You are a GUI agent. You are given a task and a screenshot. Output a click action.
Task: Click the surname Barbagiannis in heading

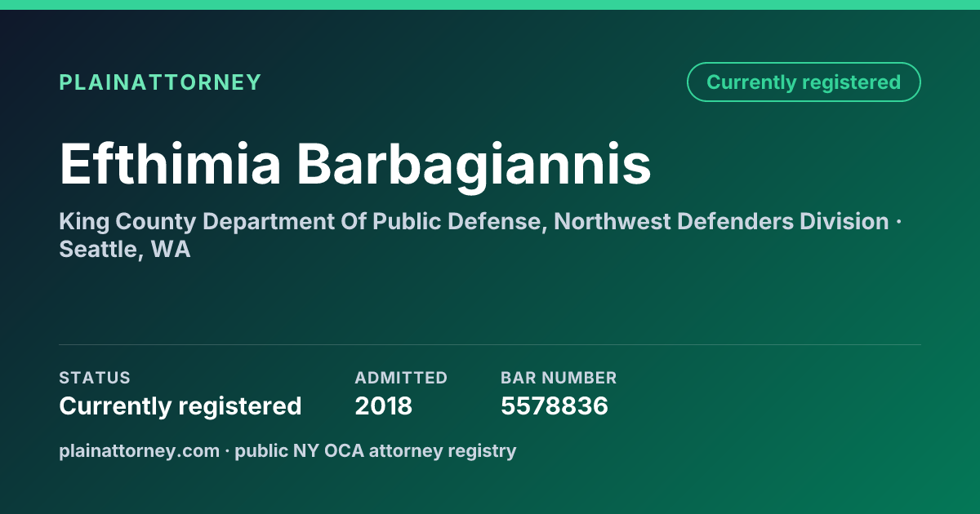tap(474, 165)
